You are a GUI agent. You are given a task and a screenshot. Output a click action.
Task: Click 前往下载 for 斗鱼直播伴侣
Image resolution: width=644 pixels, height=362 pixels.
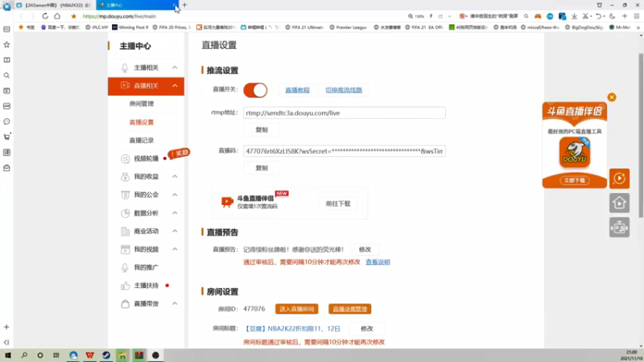pyautogui.click(x=338, y=204)
